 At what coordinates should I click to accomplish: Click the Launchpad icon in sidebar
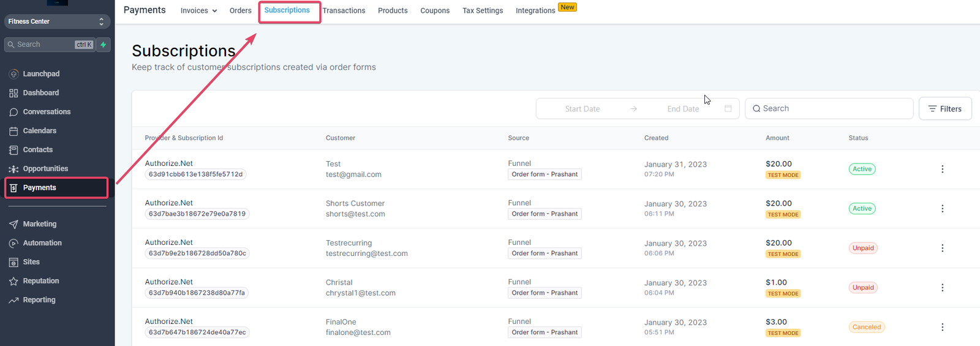(x=13, y=74)
